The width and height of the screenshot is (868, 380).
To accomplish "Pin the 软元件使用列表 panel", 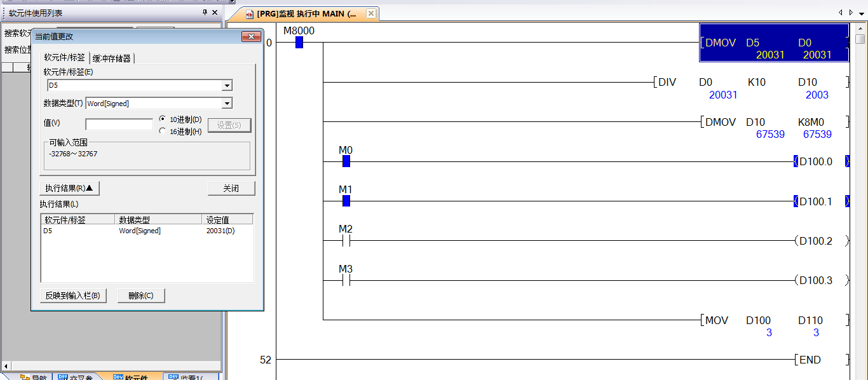I will tap(205, 13).
